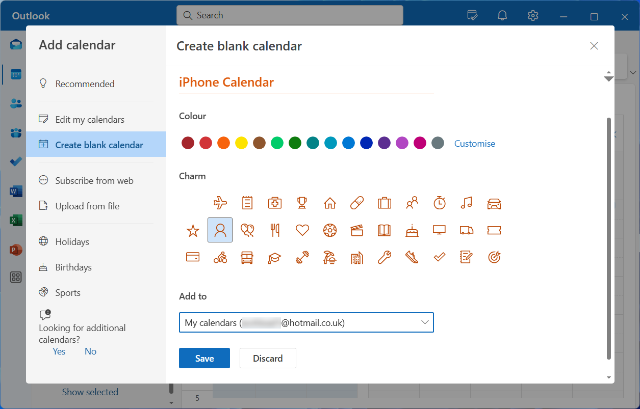Open Sports calendars section
640x409 pixels.
click(x=96, y=293)
